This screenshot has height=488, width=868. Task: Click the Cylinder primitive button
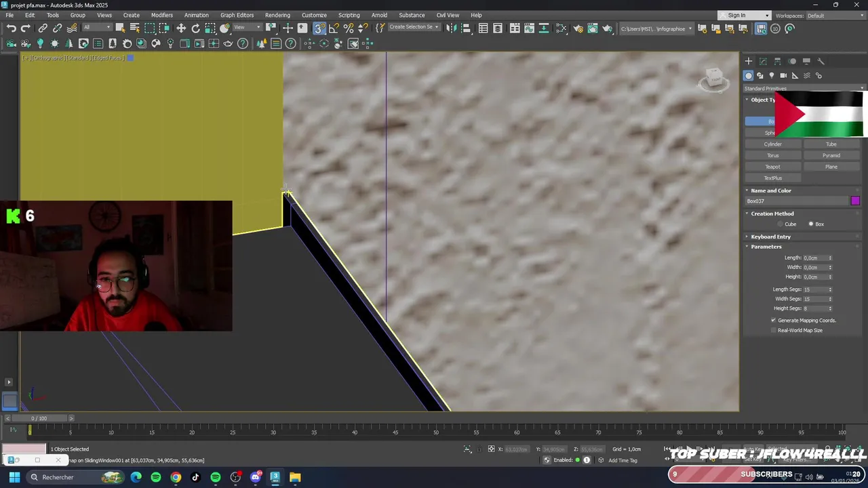click(773, 144)
